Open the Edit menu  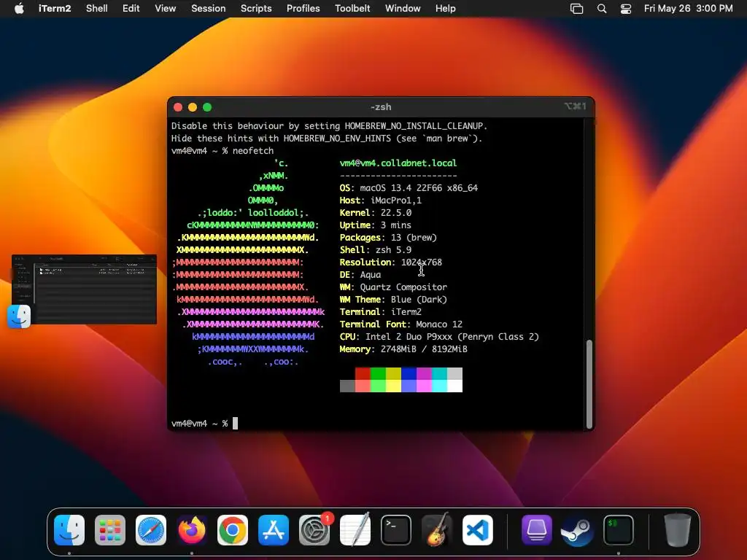pyautogui.click(x=131, y=9)
